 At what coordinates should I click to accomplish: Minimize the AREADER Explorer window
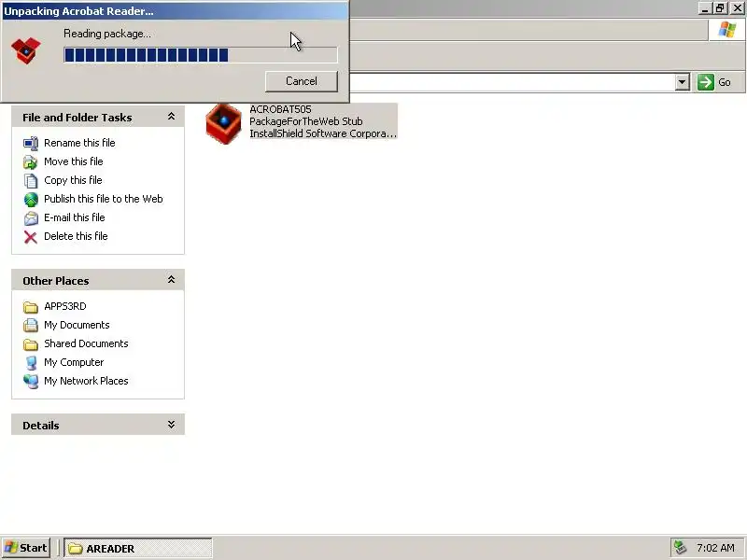pyautogui.click(x=705, y=8)
